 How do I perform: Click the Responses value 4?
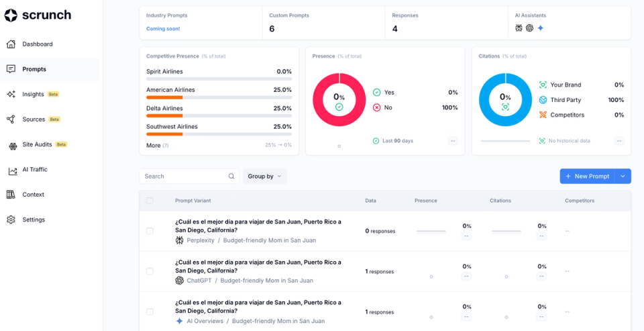pyautogui.click(x=394, y=29)
